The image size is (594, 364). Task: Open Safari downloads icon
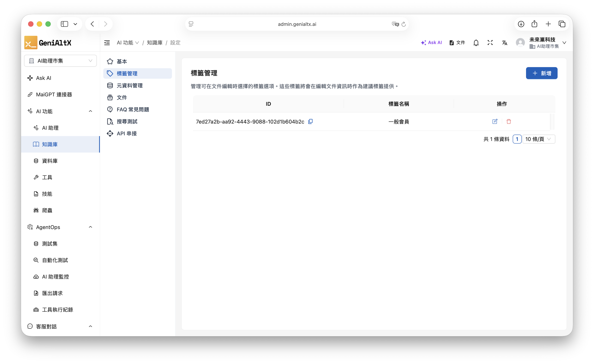(521, 24)
